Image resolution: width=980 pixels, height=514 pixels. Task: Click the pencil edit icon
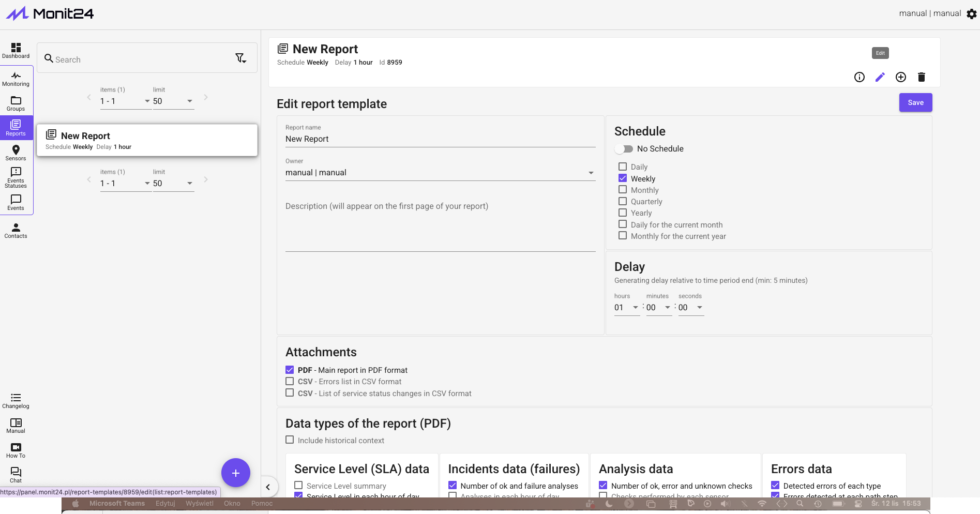click(880, 77)
